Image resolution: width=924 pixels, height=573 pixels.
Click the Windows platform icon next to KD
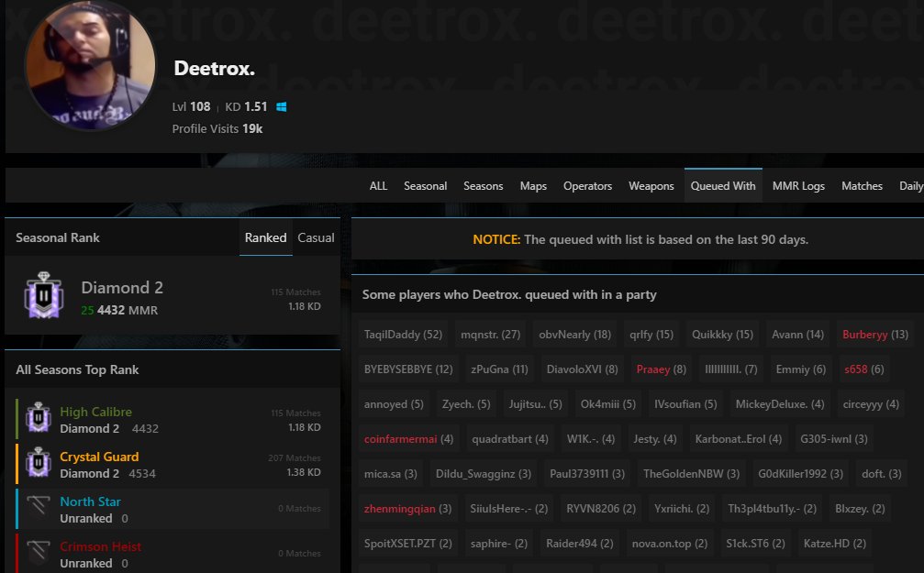[281, 106]
